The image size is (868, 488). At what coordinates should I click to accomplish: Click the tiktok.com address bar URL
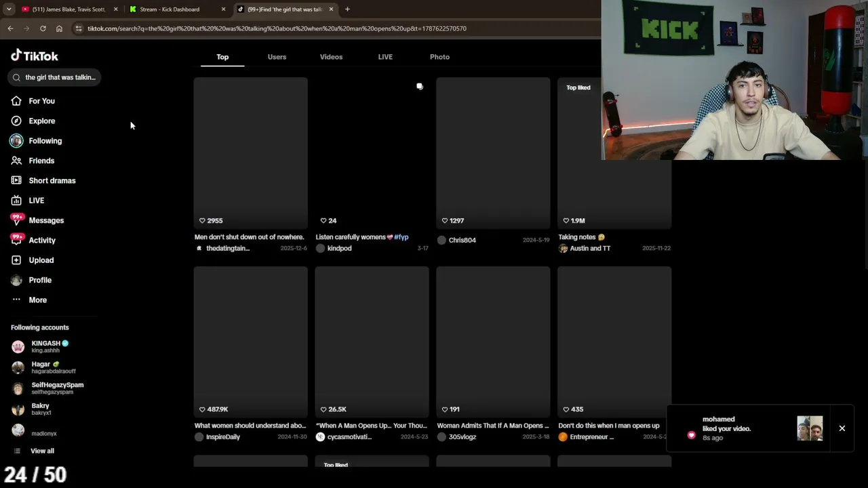[277, 28]
